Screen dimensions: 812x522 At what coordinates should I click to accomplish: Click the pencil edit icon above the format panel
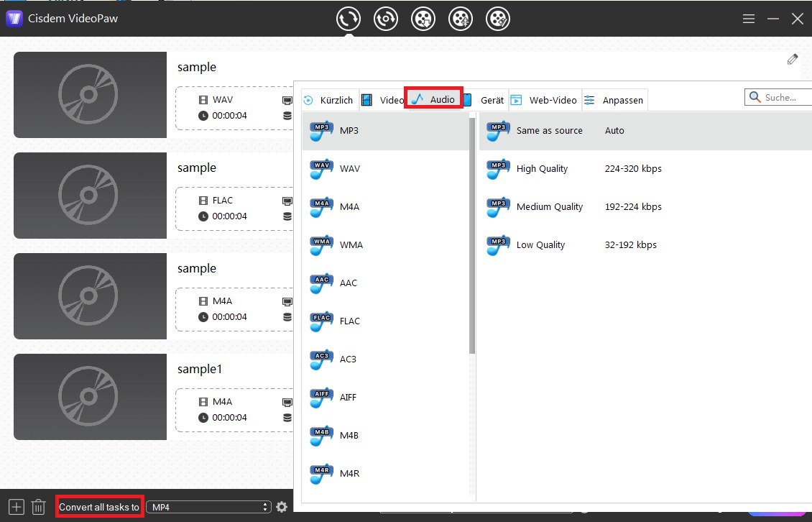click(793, 59)
